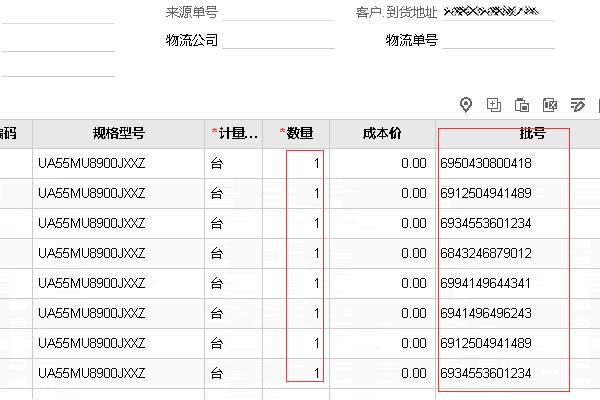Click 成本价 cell in row with batch 6994149644341
This screenshot has width=600, height=400.
tap(382, 283)
